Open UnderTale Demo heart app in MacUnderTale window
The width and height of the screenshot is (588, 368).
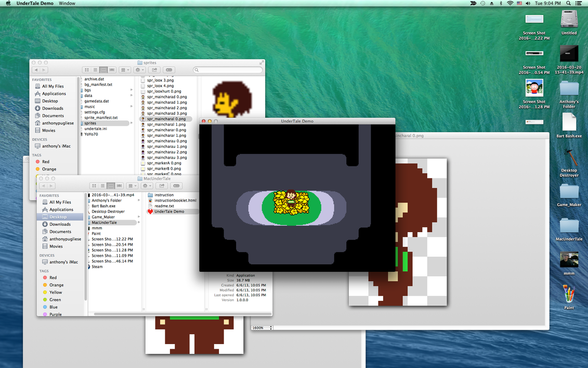tap(150, 211)
